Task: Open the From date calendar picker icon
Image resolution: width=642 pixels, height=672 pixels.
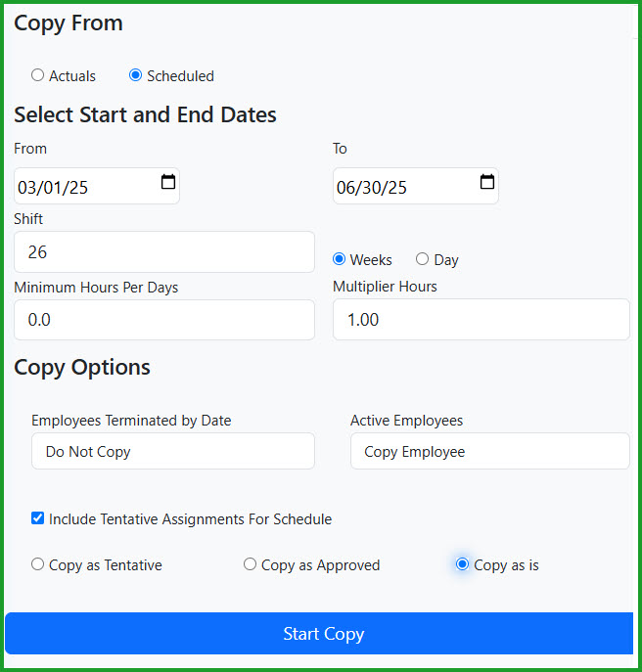Action: click(x=167, y=182)
